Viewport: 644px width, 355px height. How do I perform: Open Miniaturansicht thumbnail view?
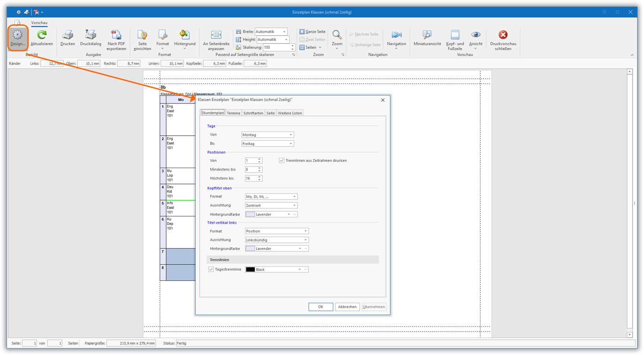point(427,35)
